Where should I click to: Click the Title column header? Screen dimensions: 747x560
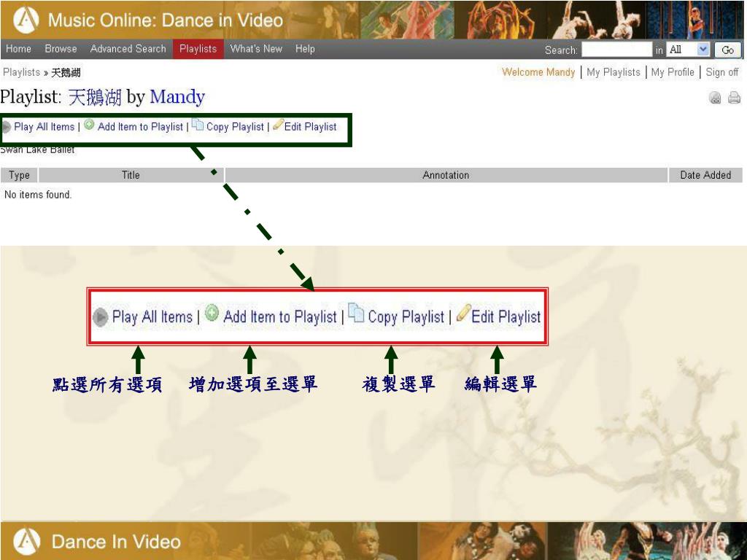tap(131, 175)
